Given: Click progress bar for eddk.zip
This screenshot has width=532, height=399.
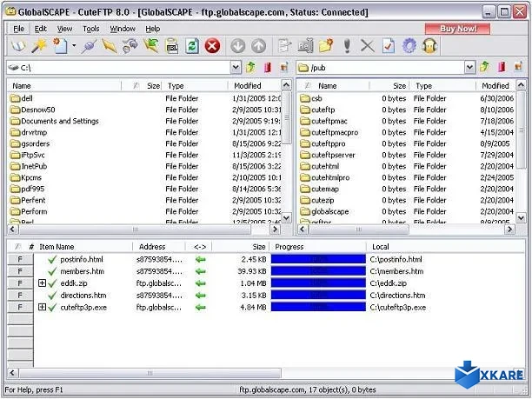Looking at the screenshot, I should pyautogui.click(x=318, y=283).
